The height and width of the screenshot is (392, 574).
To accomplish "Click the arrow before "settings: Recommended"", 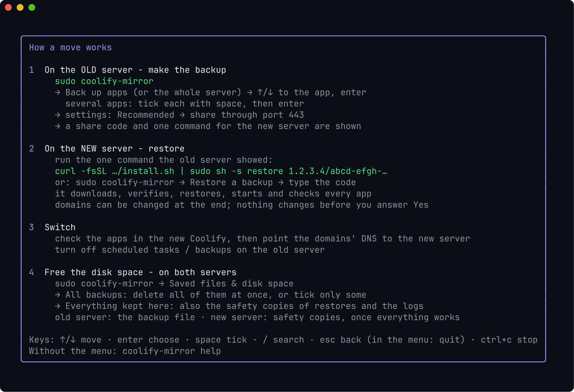I will click(57, 115).
